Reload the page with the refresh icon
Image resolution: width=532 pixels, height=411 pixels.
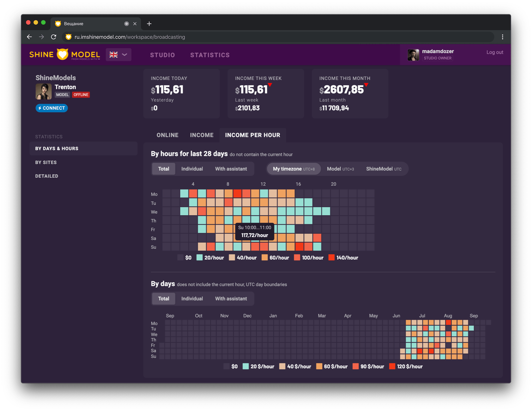[54, 37]
